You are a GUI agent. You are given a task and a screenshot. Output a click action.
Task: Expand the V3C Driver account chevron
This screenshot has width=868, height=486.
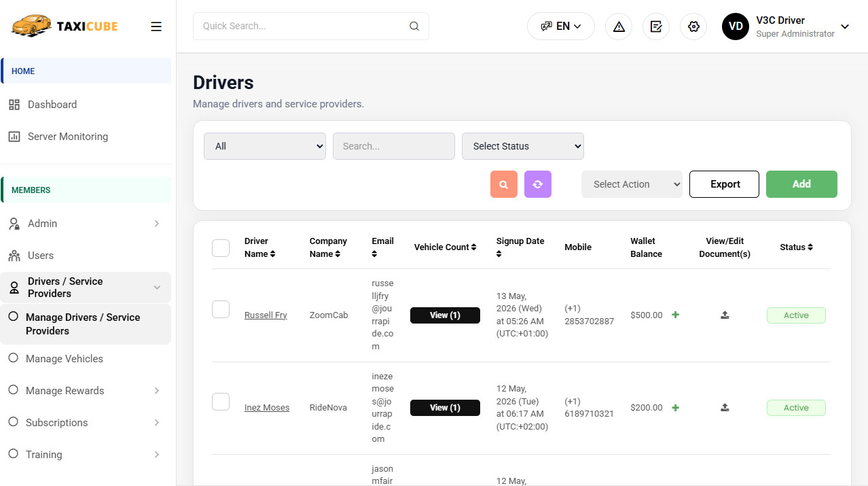click(845, 27)
